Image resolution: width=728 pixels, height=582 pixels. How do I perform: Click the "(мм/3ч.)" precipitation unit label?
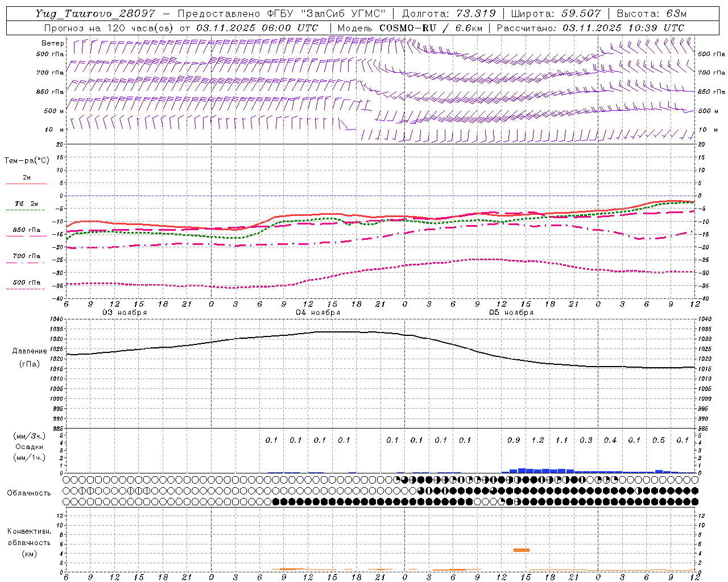click(x=30, y=436)
